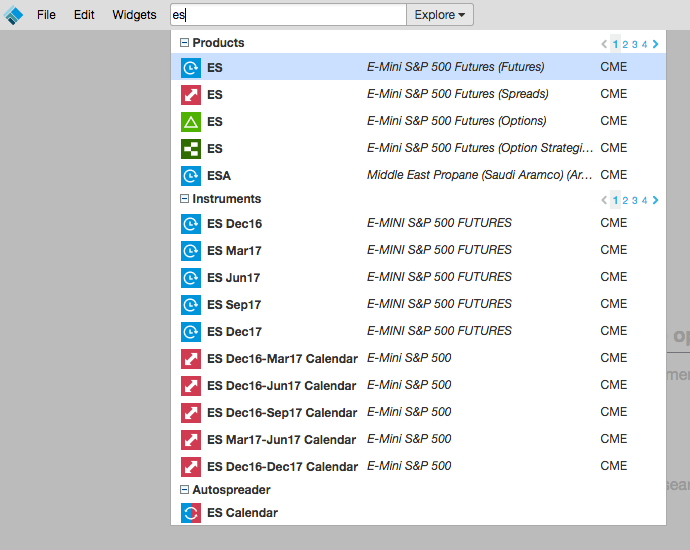
Task: Click the icon beside ES Dec16
Action: click(191, 224)
